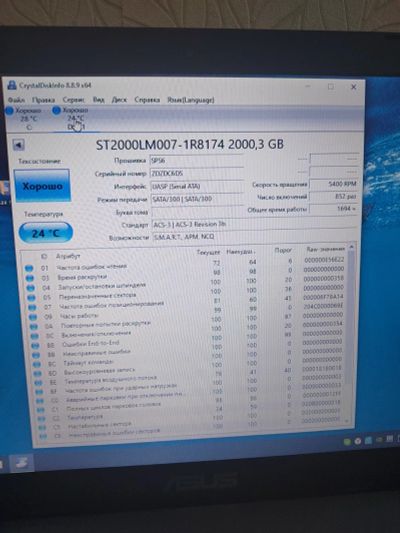Open the Справка menu

[147, 100]
